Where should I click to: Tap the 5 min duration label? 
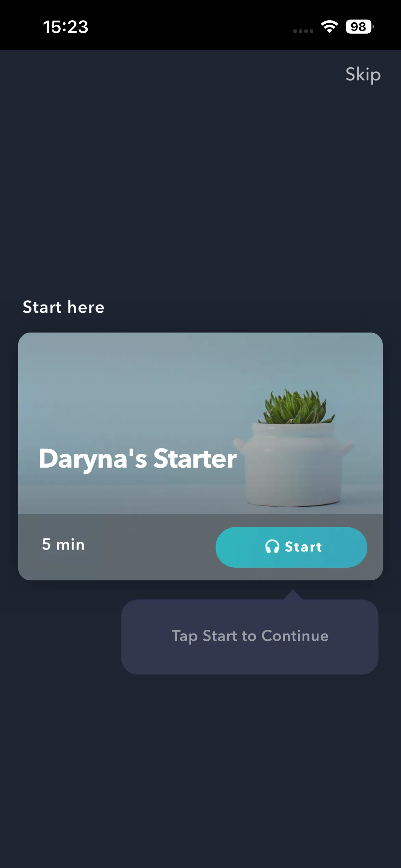[x=63, y=544]
